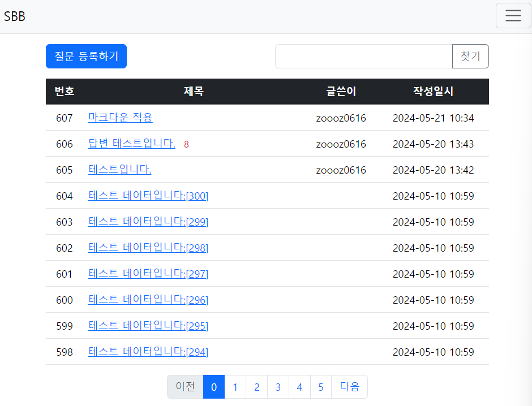Open 테스트 데이터입니다:[294] post
The height and width of the screenshot is (406, 532).
click(148, 352)
